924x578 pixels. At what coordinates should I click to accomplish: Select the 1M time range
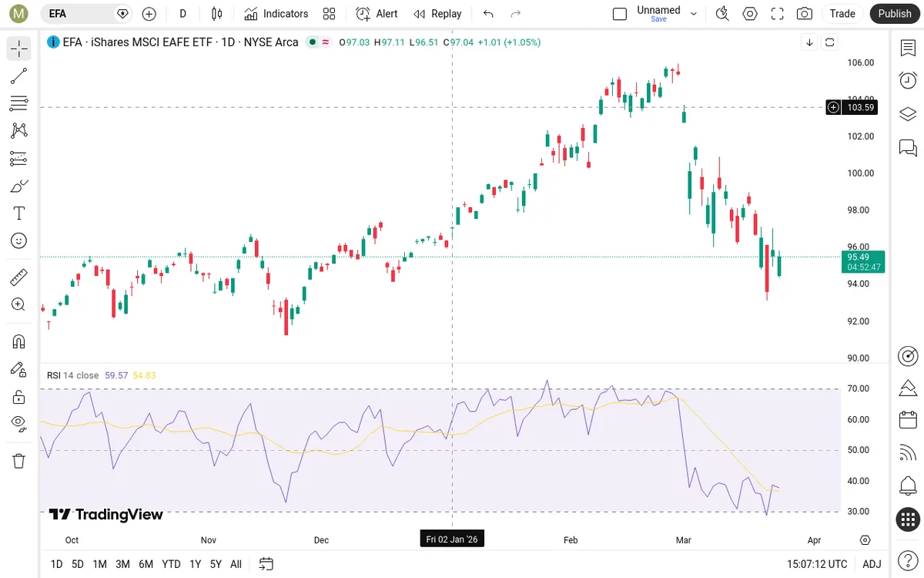coord(99,564)
